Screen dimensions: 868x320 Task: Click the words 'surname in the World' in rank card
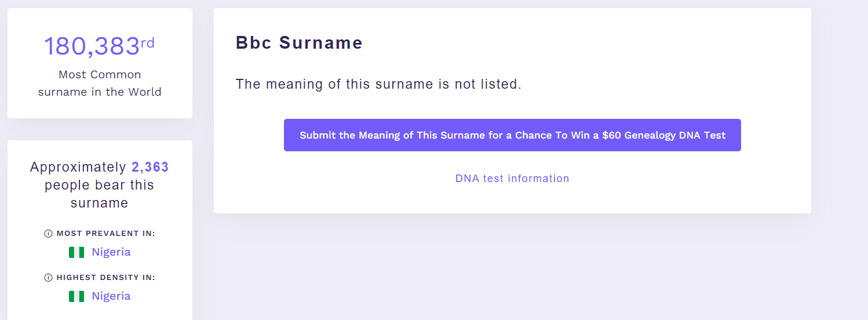point(100,92)
